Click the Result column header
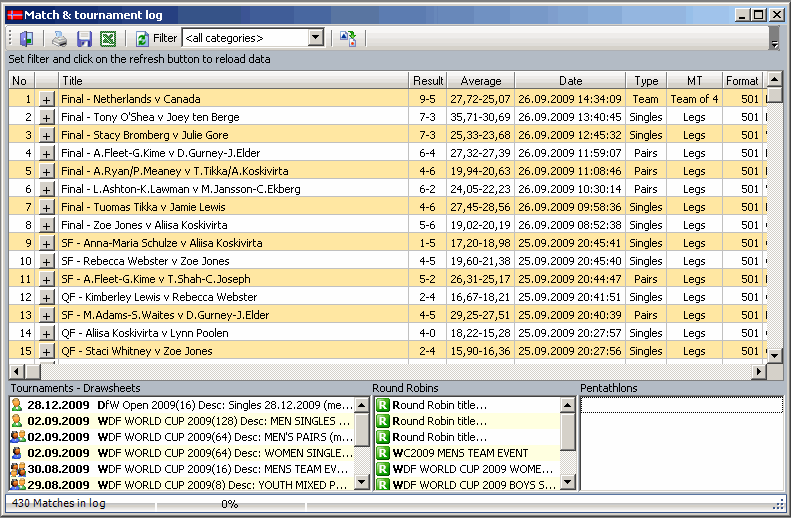 coord(428,80)
